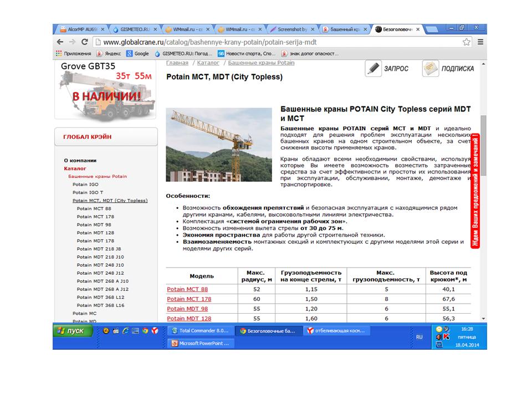
Task: Switch to the башенный кр tab
Action: (345, 29)
